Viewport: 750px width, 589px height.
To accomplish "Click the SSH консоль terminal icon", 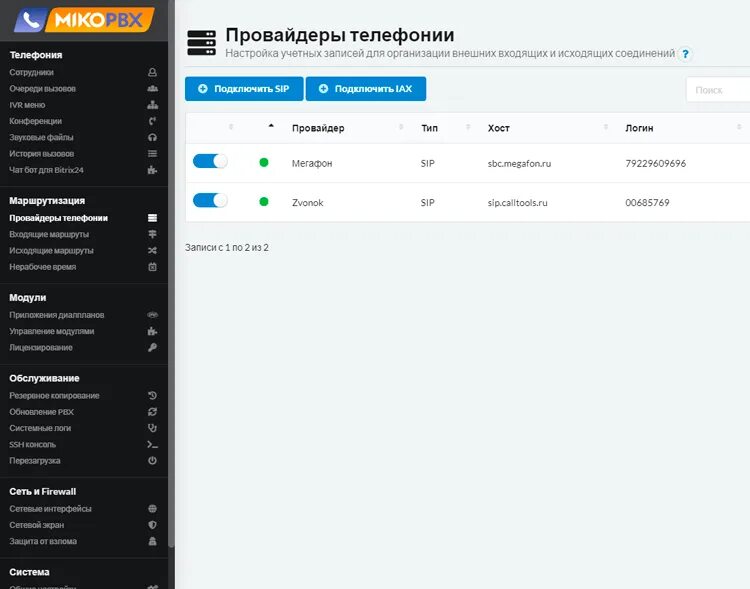I will point(152,445).
